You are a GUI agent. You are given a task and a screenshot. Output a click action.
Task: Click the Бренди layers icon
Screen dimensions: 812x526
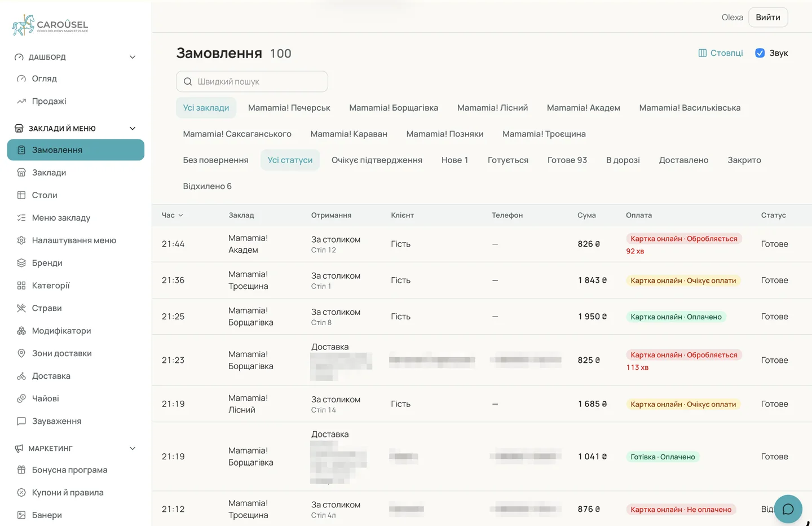point(21,263)
